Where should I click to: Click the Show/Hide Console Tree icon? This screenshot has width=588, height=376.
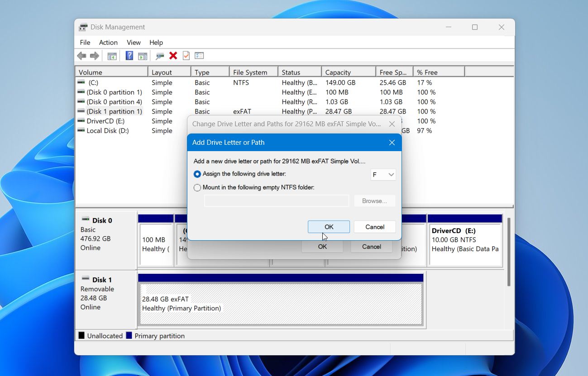click(112, 56)
